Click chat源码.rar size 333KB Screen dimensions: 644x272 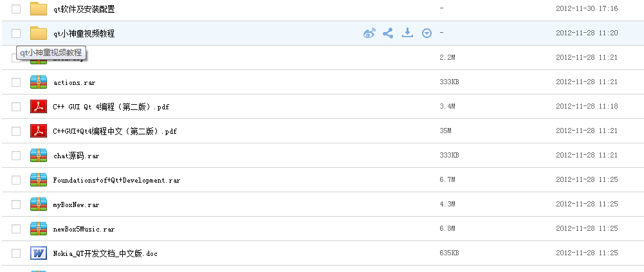pyautogui.click(x=449, y=155)
